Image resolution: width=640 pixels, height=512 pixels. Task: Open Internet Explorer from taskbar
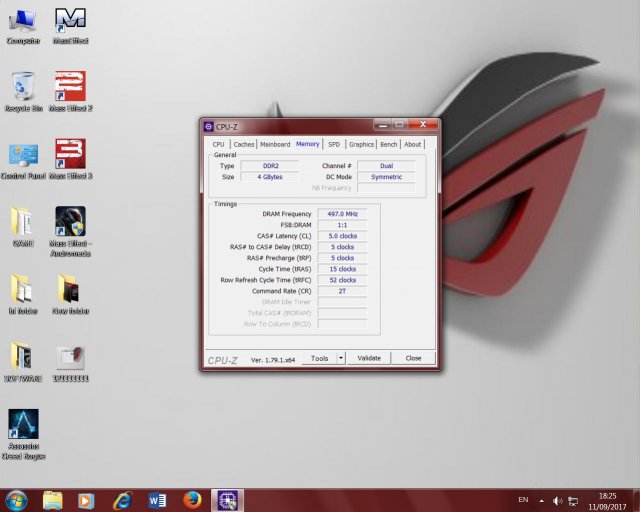tap(122, 500)
